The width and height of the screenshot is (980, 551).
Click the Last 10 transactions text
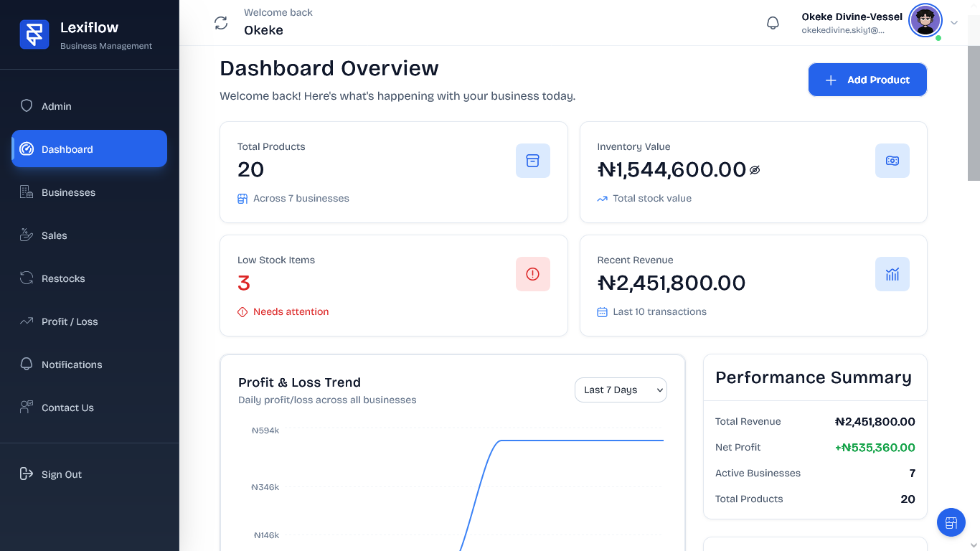coord(660,312)
